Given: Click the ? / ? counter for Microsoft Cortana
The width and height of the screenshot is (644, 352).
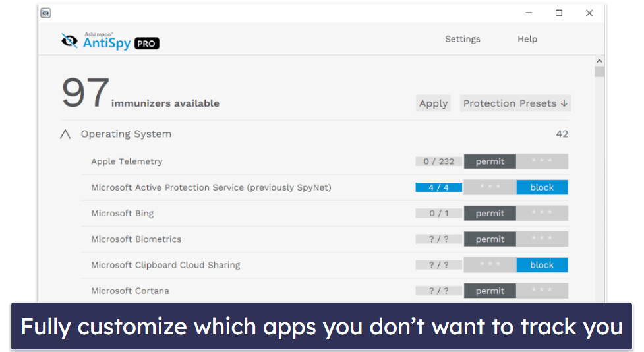Looking at the screenshot, I should [438, 291].
